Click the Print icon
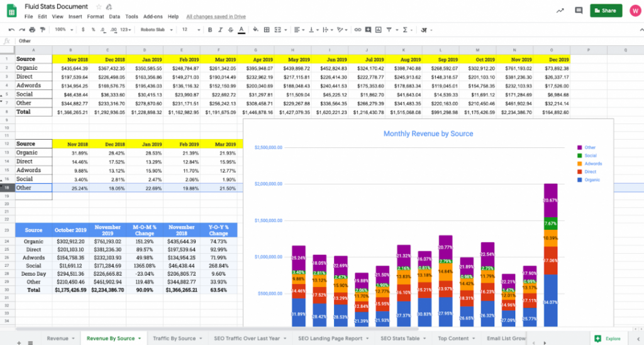Screen dimensions: 644x345 tap(31, 30)
